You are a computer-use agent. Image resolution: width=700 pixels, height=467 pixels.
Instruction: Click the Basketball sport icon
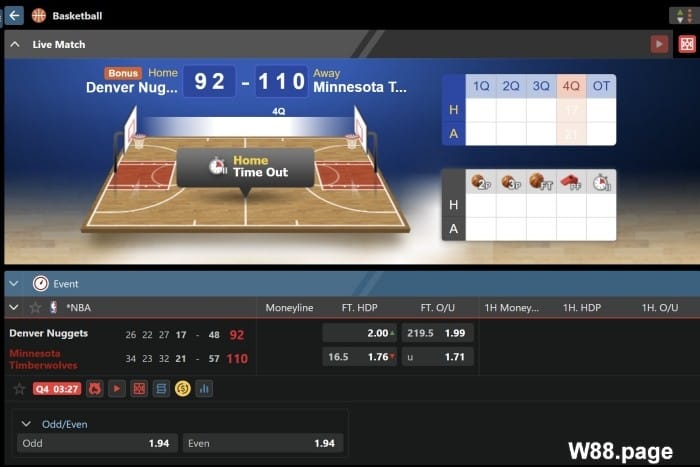point(39,16)
